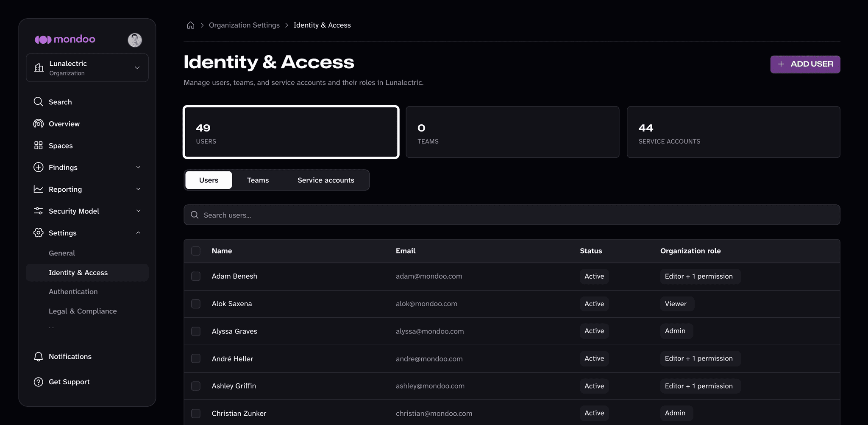The width and height of the screenshot is (868, 425).
Task: Open General settings
Action: coord(62,253)
